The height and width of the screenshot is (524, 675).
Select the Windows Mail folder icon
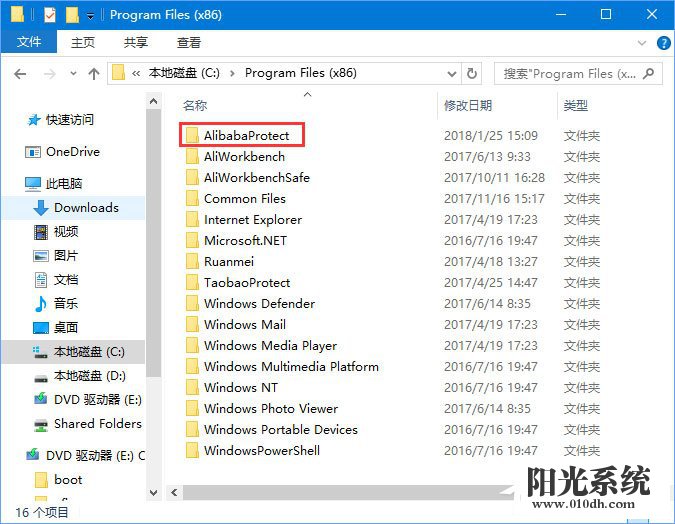point(192,325)
